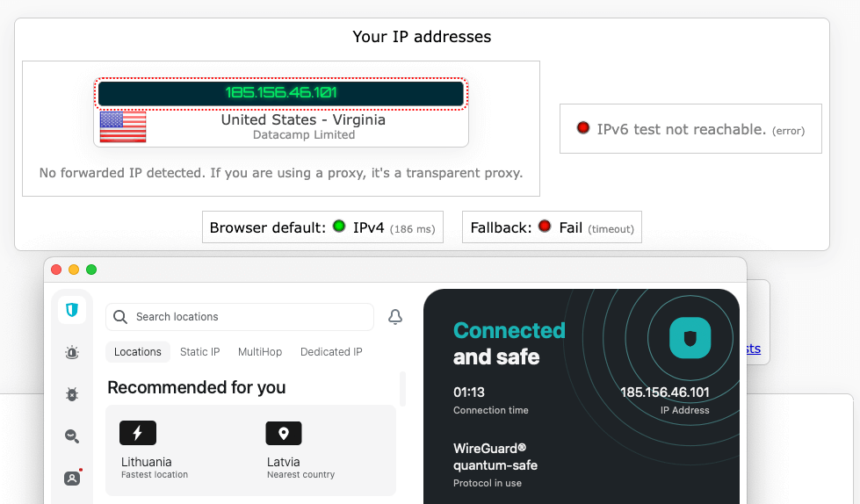Click Browser default IPv4 status box
Image resolution: width=860 pixels, height=504 pixels.
coord(322,227)
